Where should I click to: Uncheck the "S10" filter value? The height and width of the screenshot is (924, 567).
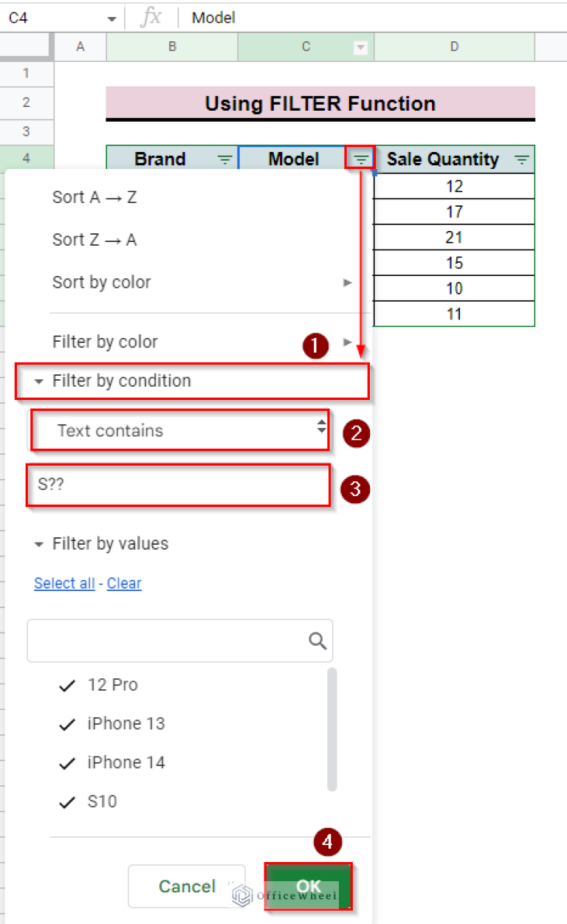pyautogui.click(x=66, y=802)
